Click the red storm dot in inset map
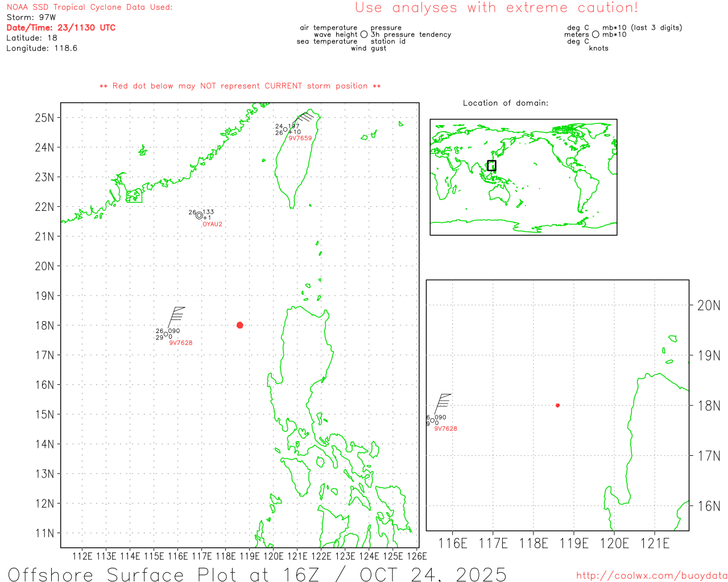Screen dimensions: 728x582 [557, 405]
